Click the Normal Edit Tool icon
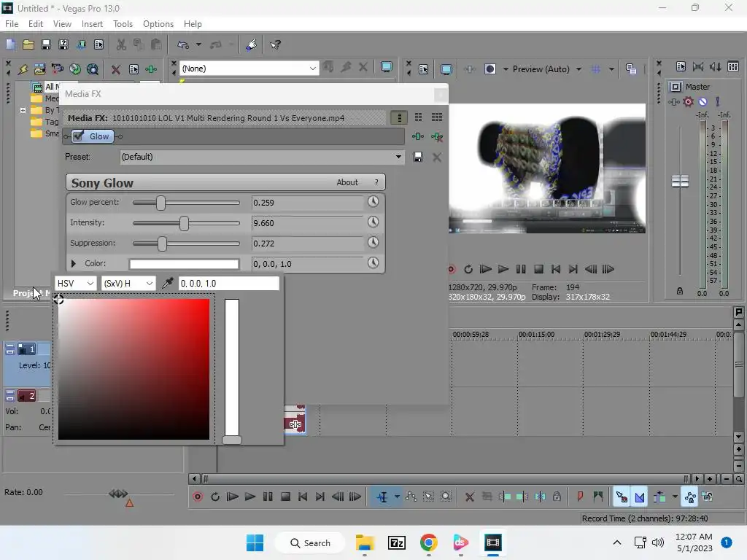 [382, 497]
